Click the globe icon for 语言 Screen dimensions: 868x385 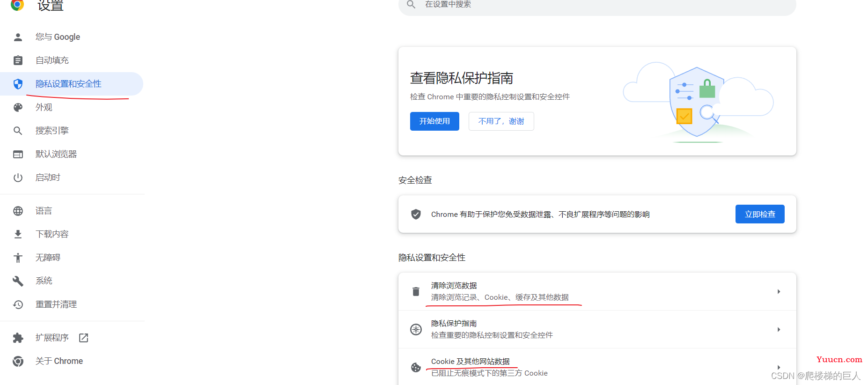[x=18, y=211]
